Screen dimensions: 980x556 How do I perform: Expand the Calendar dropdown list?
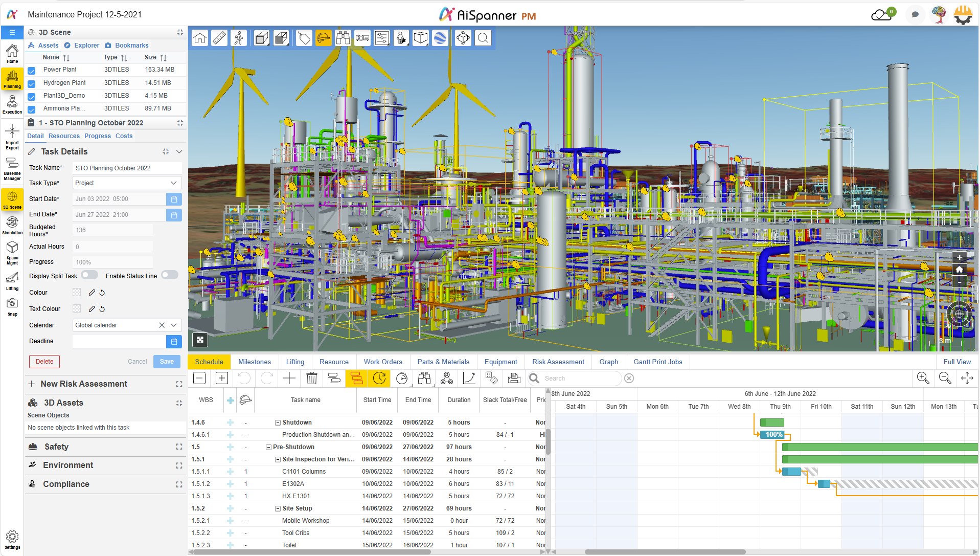coord(174,325)
